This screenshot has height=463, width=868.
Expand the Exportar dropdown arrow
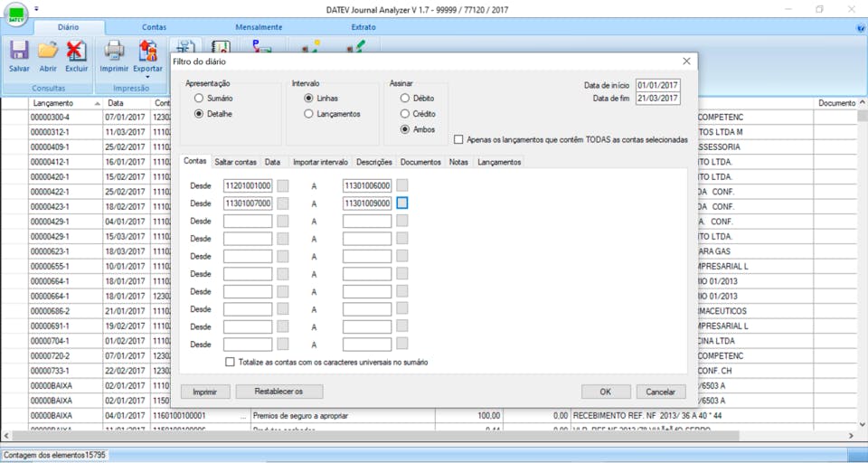147,77
